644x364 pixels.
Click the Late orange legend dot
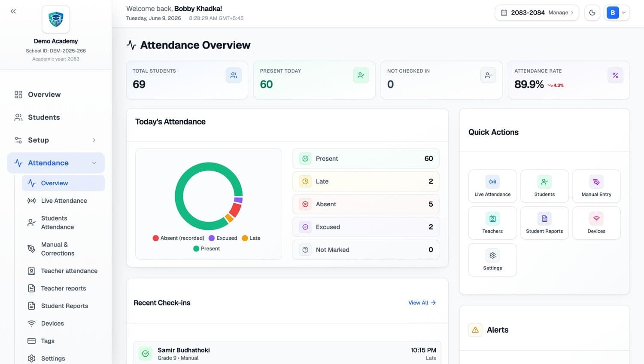pyautogui.click(x=245, y=238)
